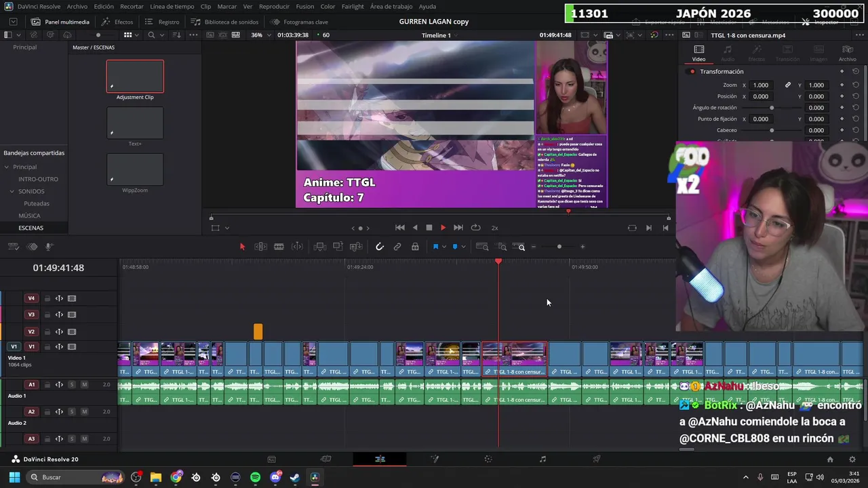The height and width of the screenshot is (488, 868).
Task: Open the Archivo menu
Action: pos(77,6)
